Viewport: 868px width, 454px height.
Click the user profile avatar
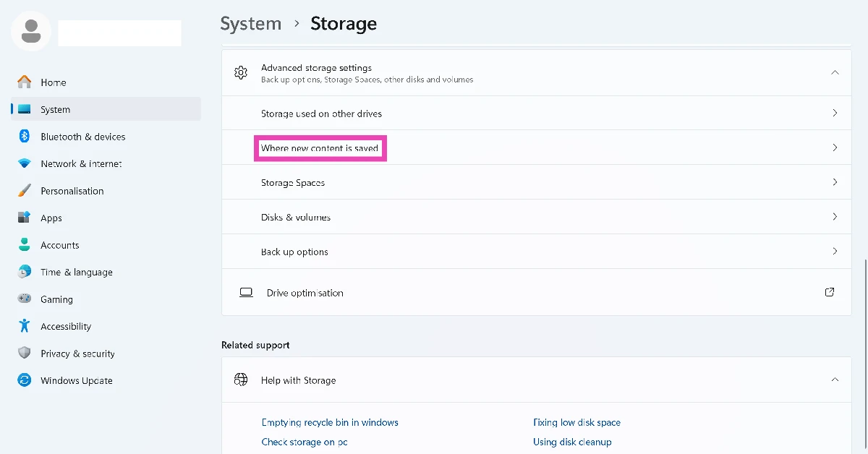[31, 31]
